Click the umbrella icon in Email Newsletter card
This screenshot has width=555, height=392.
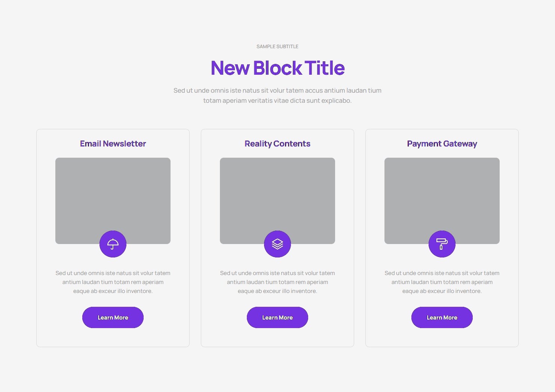click(x=113, y=244)
